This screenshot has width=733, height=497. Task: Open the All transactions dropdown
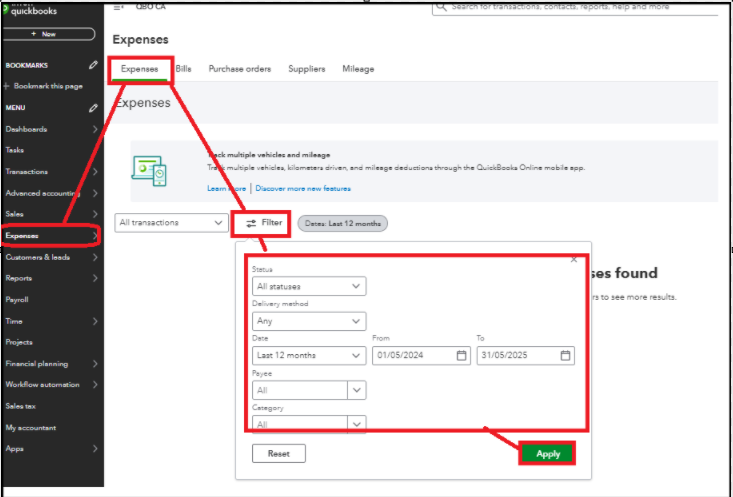171,223
